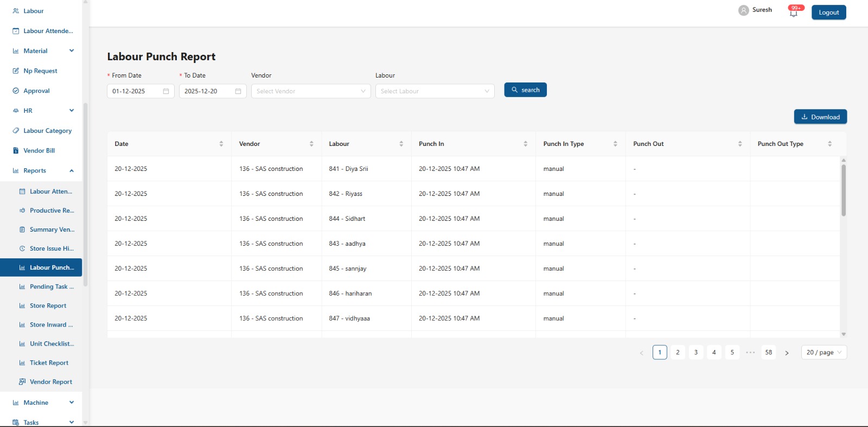This screenshot has height=427, width=868.
Task: Go to page 2 of results
Action: 678,352
